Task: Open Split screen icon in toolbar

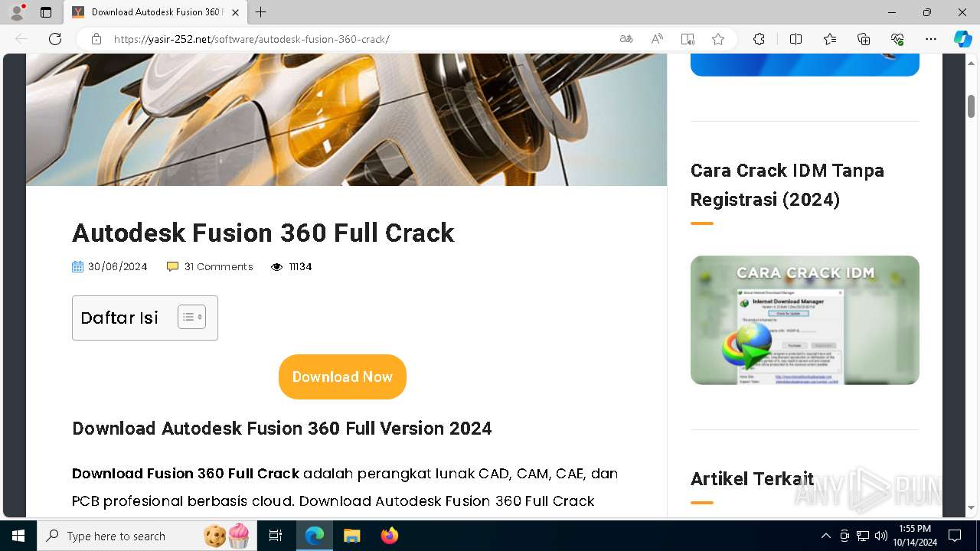Action: pos(795,39)
